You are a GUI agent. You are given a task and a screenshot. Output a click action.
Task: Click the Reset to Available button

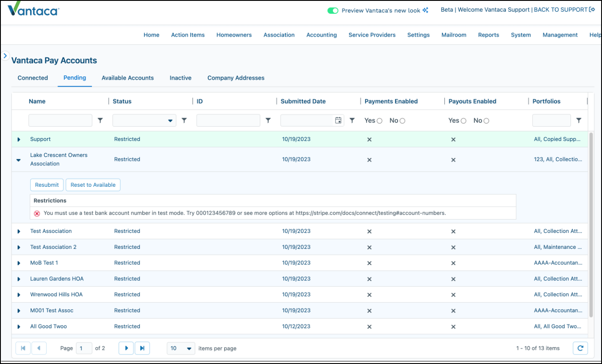click(93, 185)
